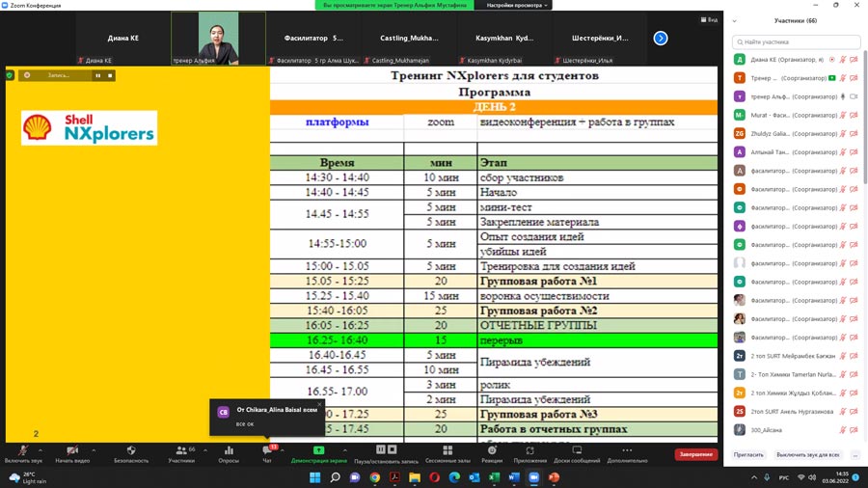Open taskbar Search magnifier
The height and width of the screenshot is (488, 868).
(x=335, y=477)
